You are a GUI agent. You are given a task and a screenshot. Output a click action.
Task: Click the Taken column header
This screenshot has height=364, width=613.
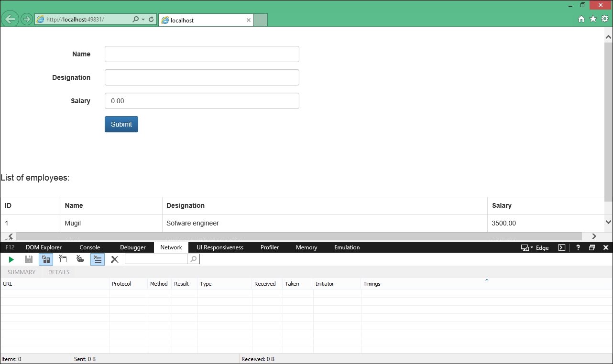298,284
